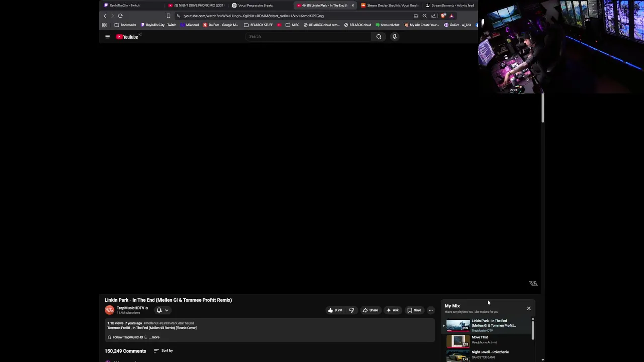
Task: Click the browser address bar URL
Action: pyautogui.click(x=254, y=16)
